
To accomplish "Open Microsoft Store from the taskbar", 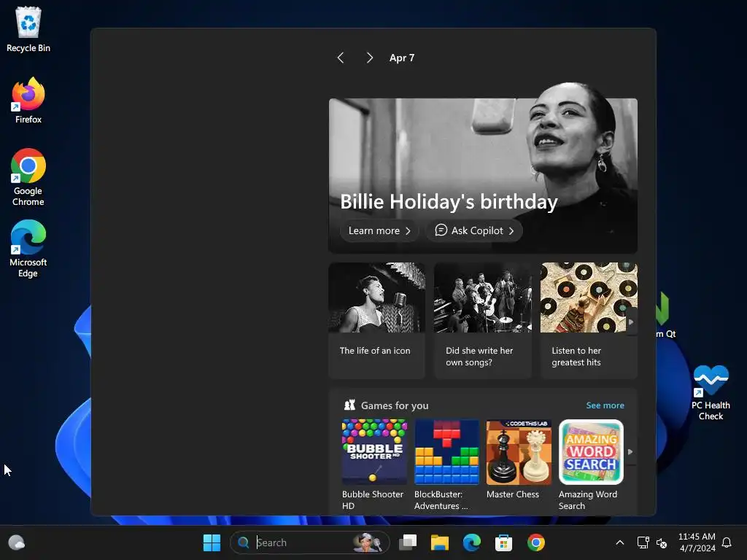I will [503, 542].
